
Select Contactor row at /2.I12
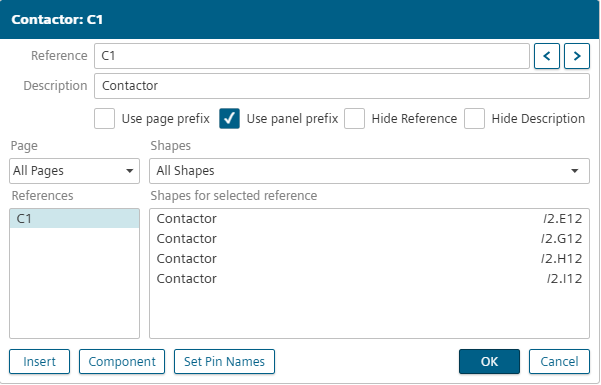click(x=369, y=278)
